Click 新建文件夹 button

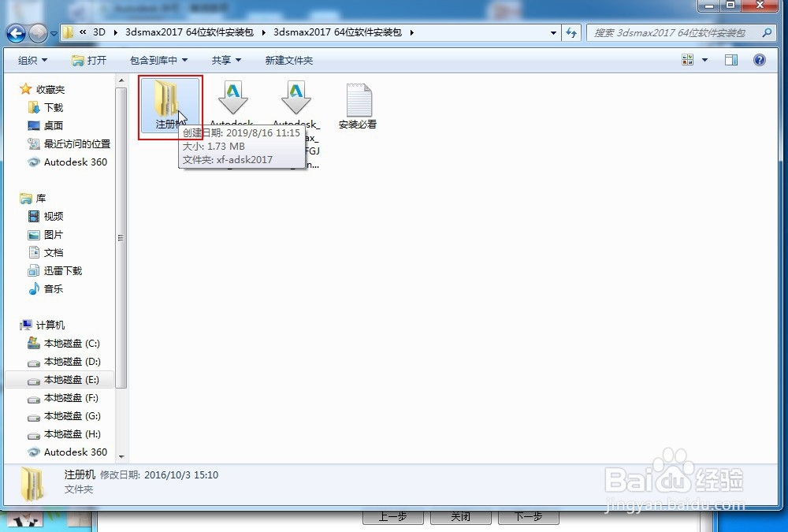click(x=289, y=61)
